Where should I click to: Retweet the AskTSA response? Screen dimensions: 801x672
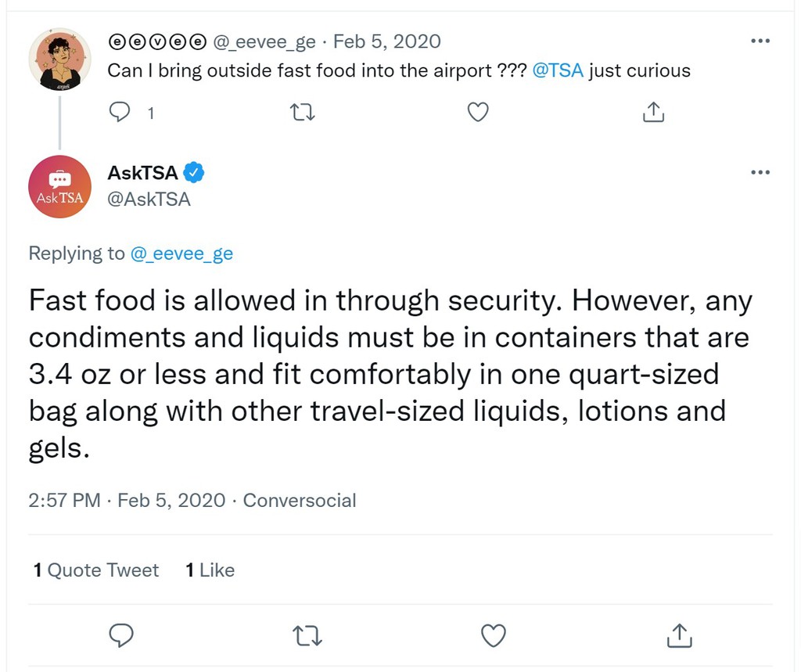[x=307, y=635]
